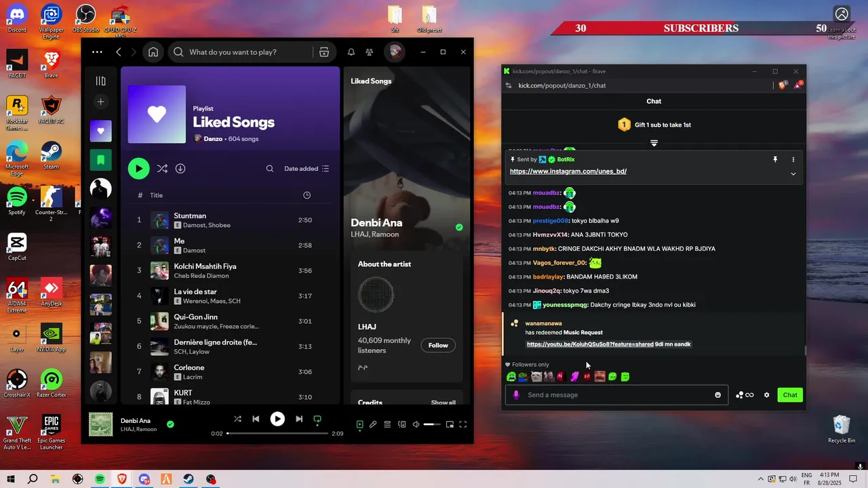Click artist Lacrim under Corleone
868x488 pixels.
tap(192, 377)
